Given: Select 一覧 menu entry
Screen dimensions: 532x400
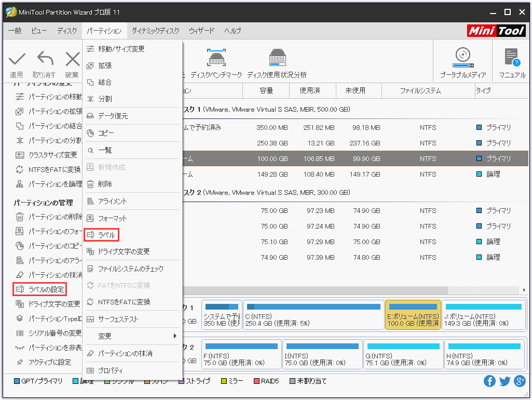Looking at the screenshot, I should click(132, 150).
